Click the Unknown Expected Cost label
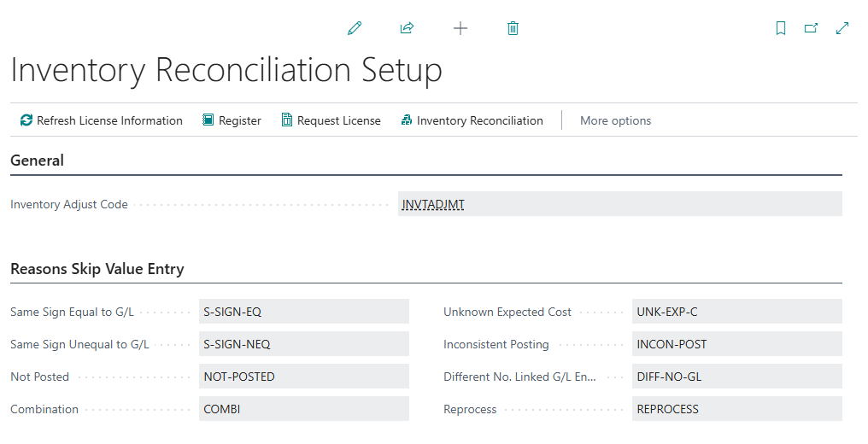Image resolution: width=868 pixels, height=444 pixels. pos(507,312)
